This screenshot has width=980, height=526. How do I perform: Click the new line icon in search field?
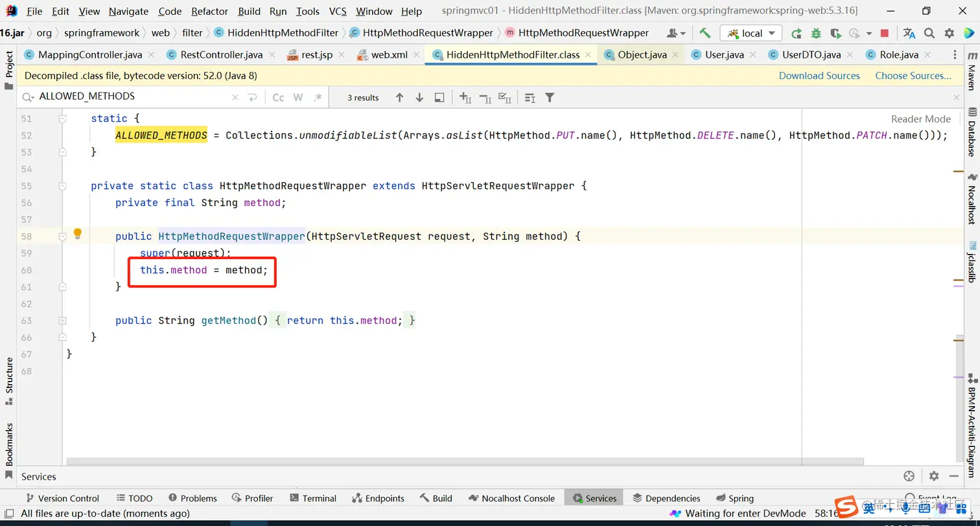[252, 97]
